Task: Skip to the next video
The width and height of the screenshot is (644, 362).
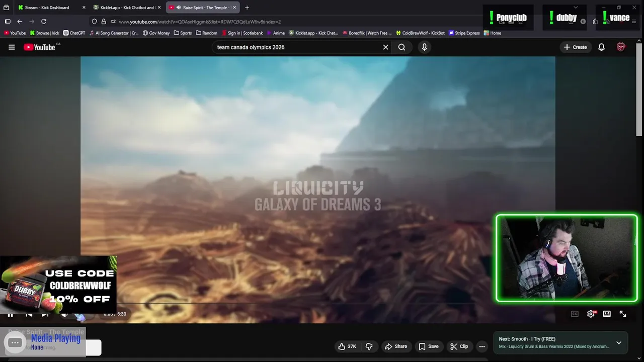Action: pyautogui.click(x=45, y=314)
